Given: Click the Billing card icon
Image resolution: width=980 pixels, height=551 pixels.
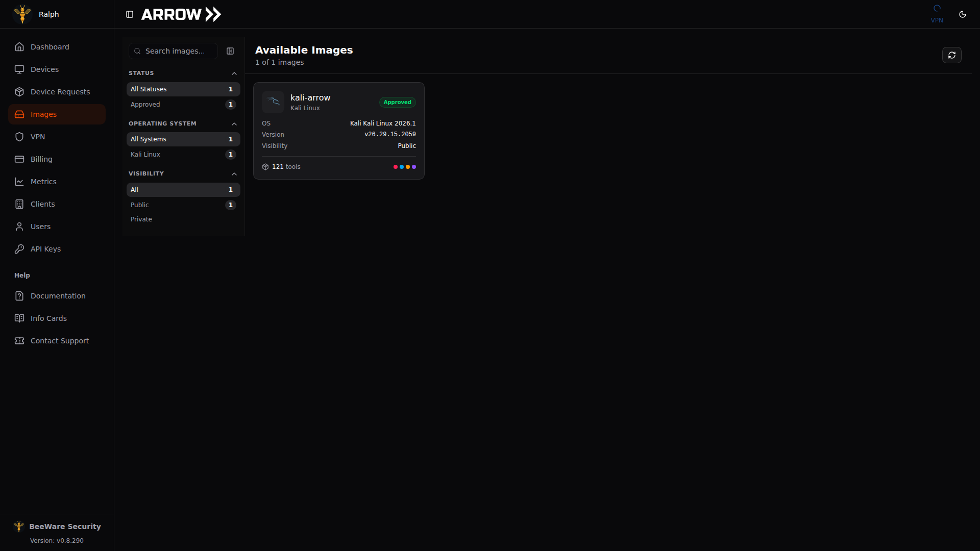Looking at the screenshot, I should 19,159.
